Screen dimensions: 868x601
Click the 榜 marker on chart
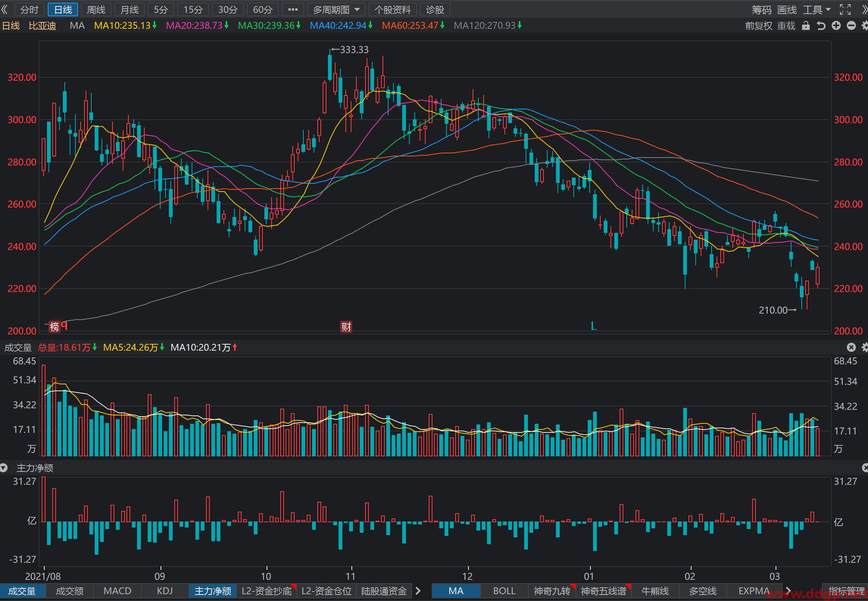[x=55, y=327]
